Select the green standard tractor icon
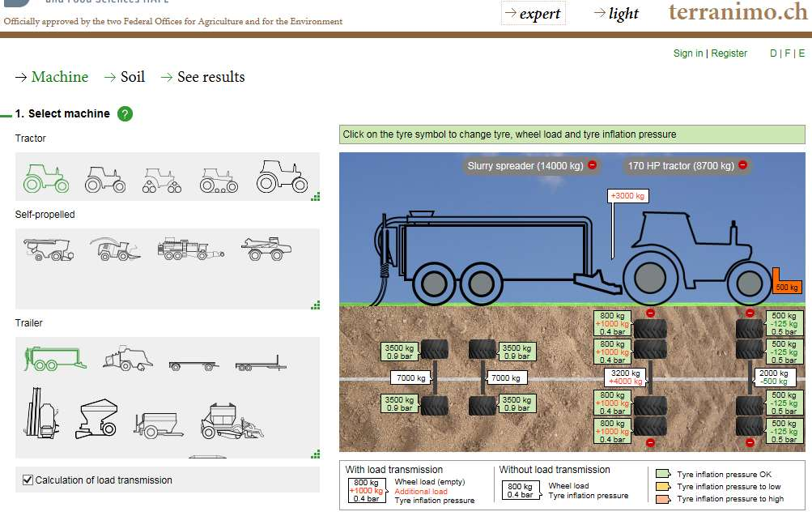 click(45, 177)
